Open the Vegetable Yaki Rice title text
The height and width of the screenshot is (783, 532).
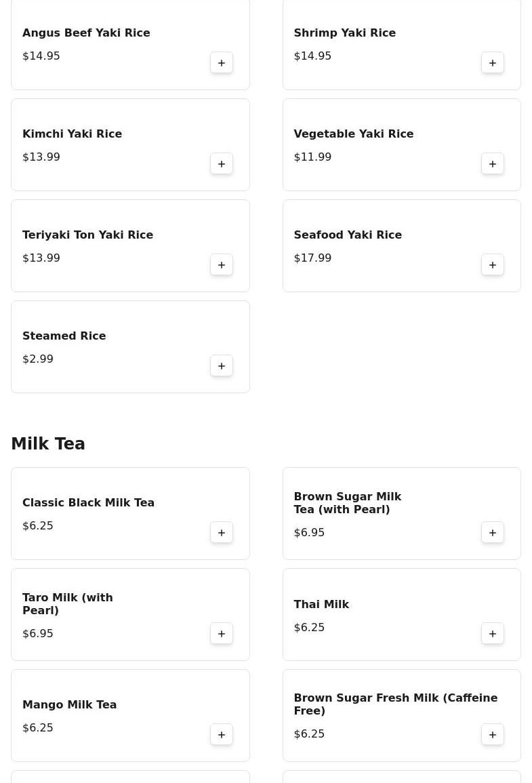(354, 134)
